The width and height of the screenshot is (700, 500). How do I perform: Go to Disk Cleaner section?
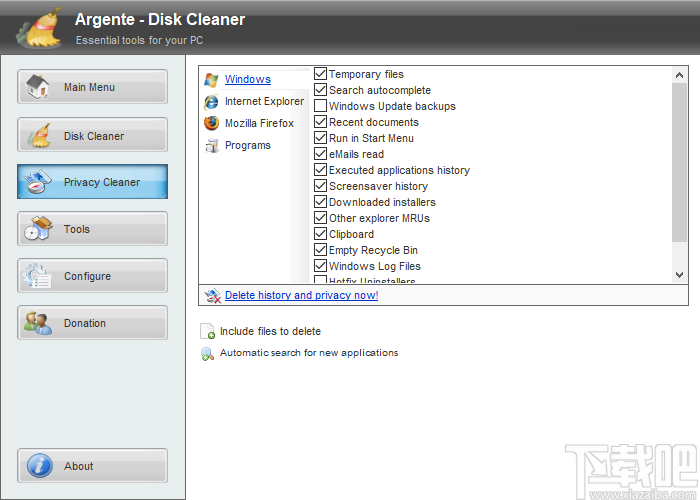[92, 135]
